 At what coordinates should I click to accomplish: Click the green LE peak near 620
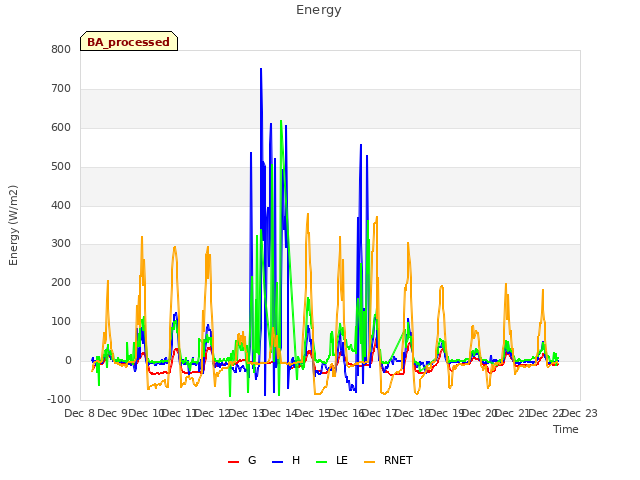(281, 121)
